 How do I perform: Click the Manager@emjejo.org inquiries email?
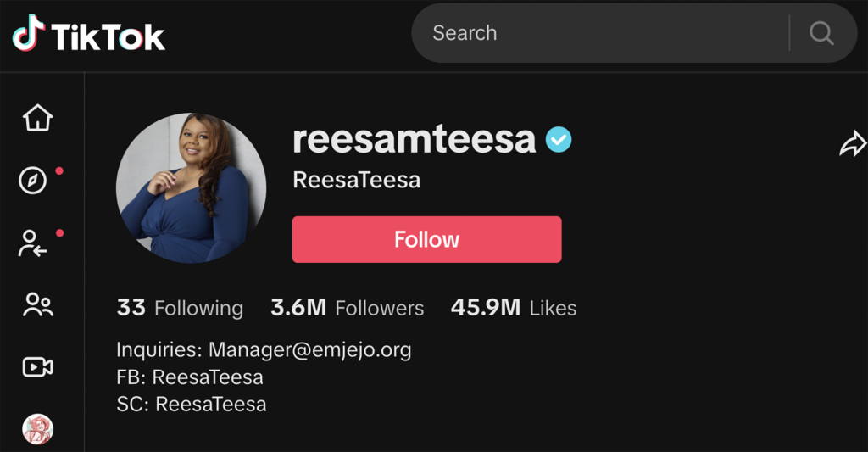(x=309, y=350)
